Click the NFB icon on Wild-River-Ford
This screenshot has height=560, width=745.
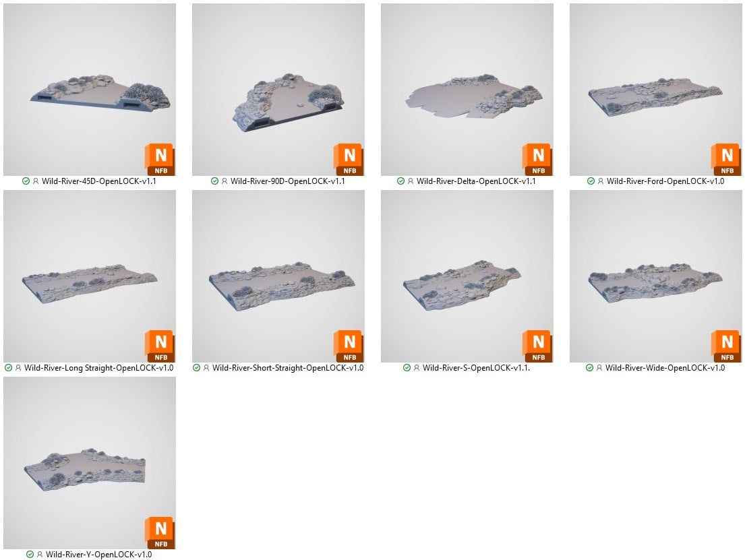click(x=726, y=160)
